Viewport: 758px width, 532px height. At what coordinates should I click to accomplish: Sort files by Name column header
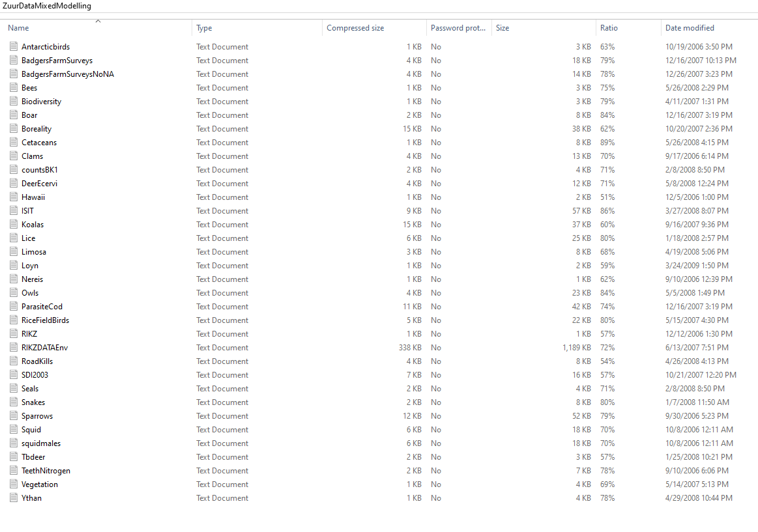[18, 28]
